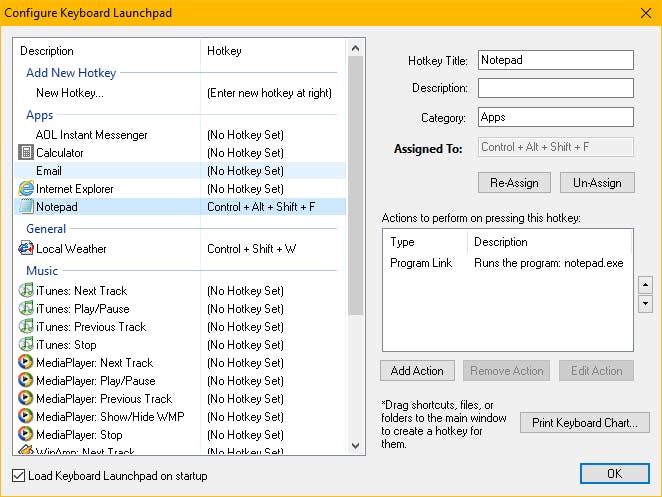
Task: Click the Add Action button
Action: (x=417, y=371)
